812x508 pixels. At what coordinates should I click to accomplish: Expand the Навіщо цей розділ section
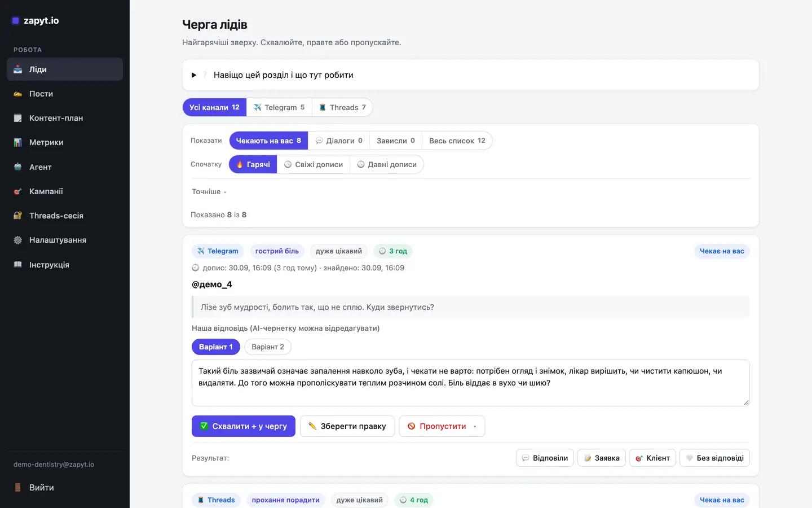point(471,75)
